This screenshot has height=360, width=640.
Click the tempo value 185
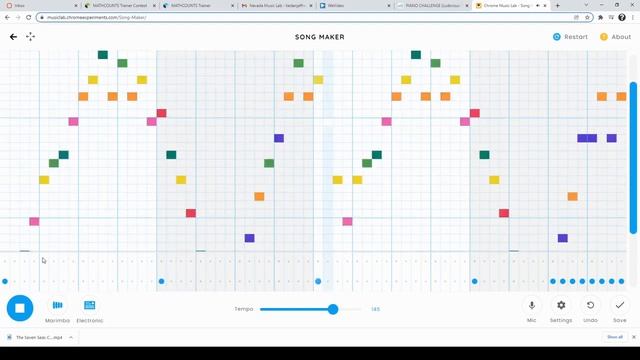376,309
